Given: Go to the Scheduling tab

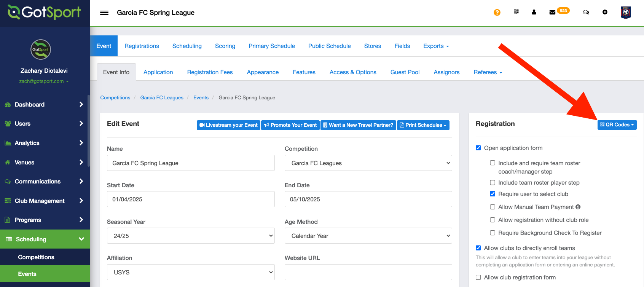Looking at the screenshot, I should point(187,46).
